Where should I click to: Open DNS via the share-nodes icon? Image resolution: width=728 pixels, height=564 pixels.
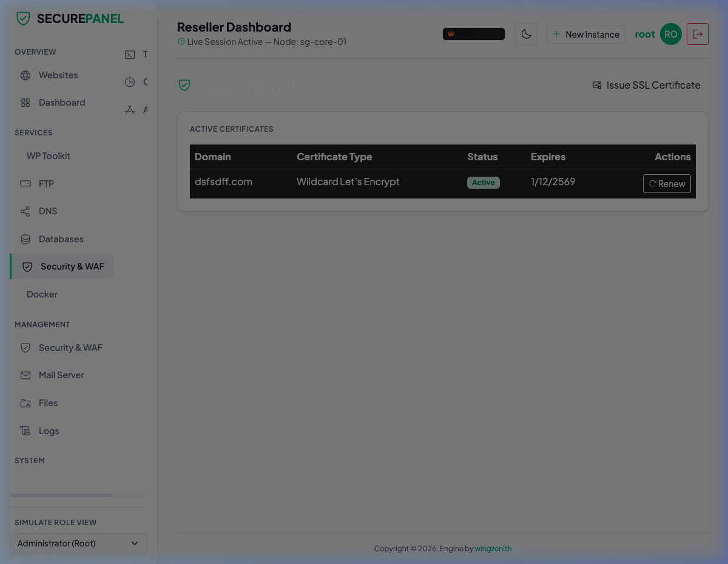(25, 211)
